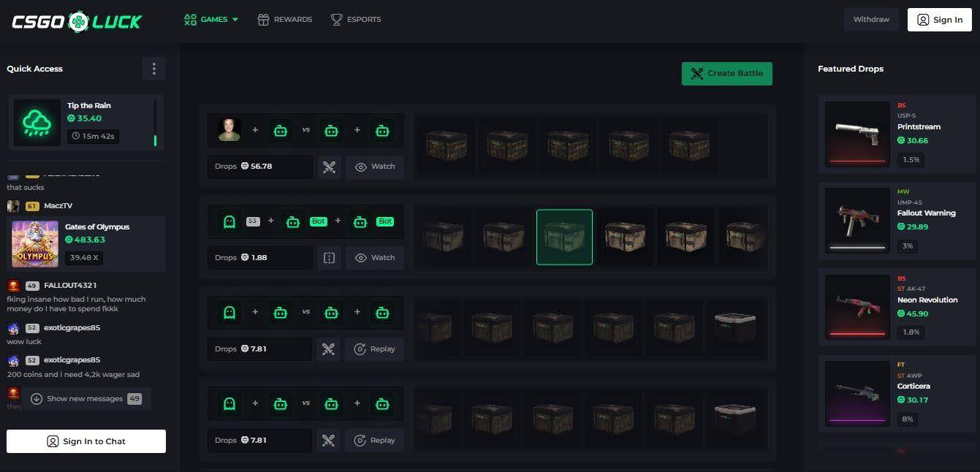Click the player avatar in first battle
The width and height of the screenshot is (980, 472).
(x=229, y=130)
